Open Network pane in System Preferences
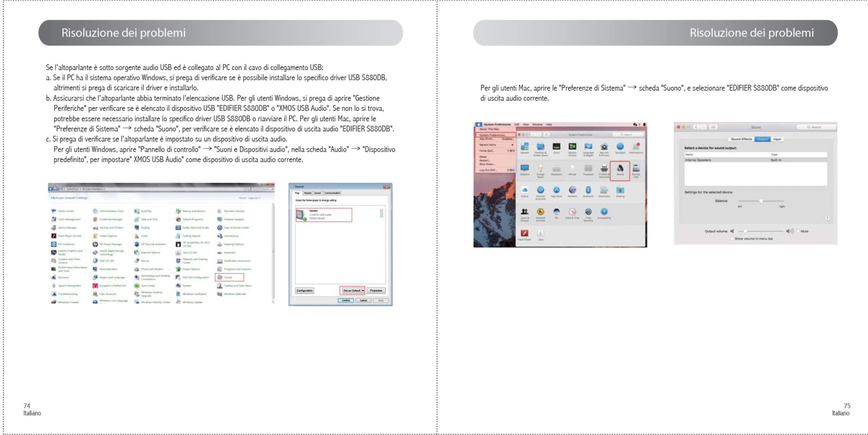The image size is (868, 435). (x=572, y=191)
